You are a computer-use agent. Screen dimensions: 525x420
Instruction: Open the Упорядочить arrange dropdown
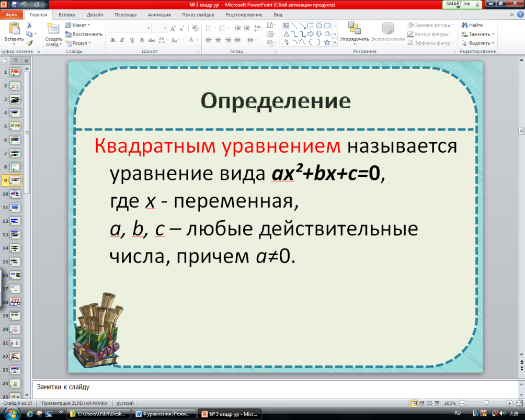point(354,33)
